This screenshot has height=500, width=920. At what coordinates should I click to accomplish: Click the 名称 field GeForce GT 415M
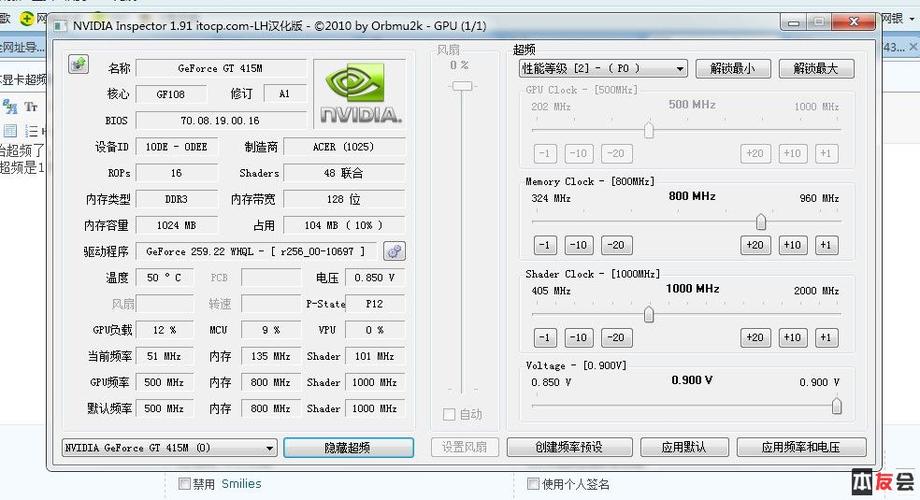pyautogui.click(x=221, y=68)
